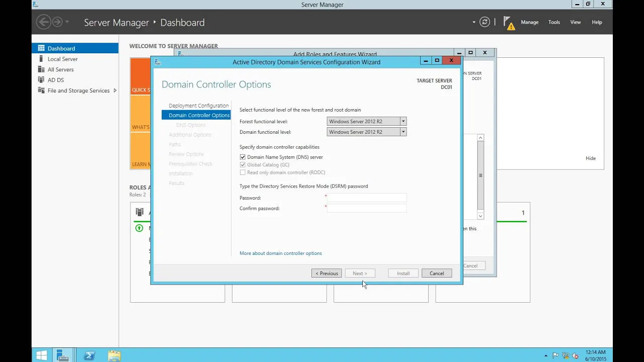The height and width of the screenshot is (362, 644).
Task: Select the Additional Options step
Action: click(190, 135)
